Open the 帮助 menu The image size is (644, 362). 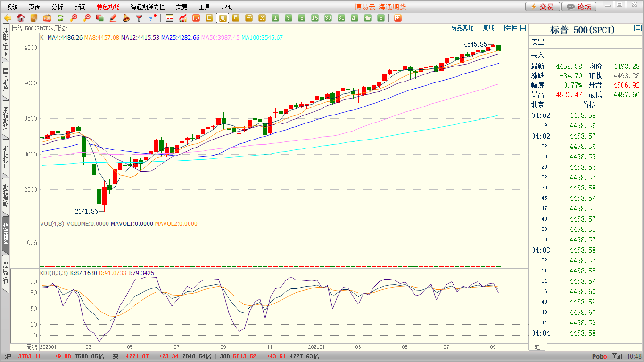point(227,7)
